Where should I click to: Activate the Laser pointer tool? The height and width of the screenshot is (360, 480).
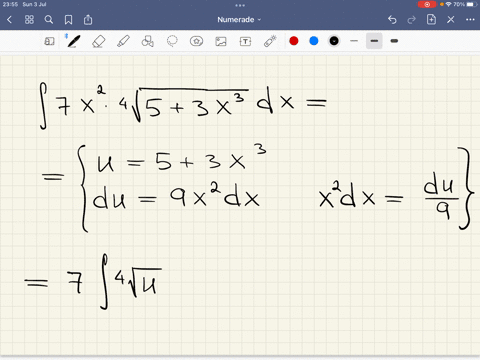coord(270,41)
